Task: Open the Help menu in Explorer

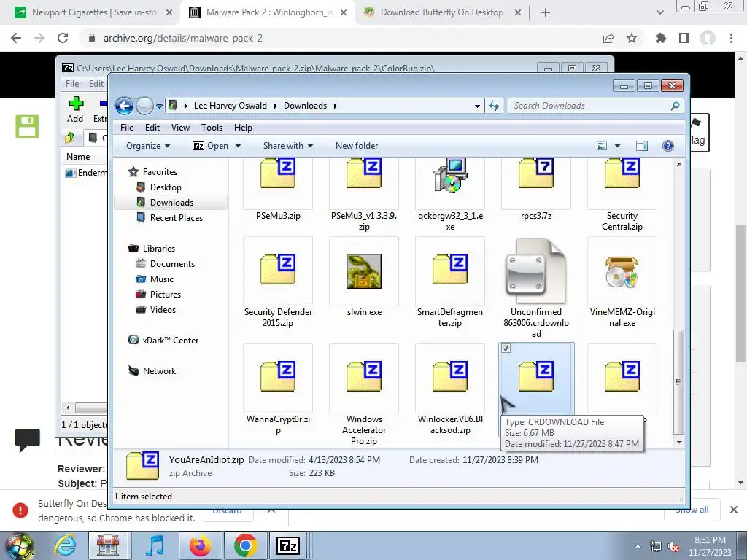Action: point(243,128)
